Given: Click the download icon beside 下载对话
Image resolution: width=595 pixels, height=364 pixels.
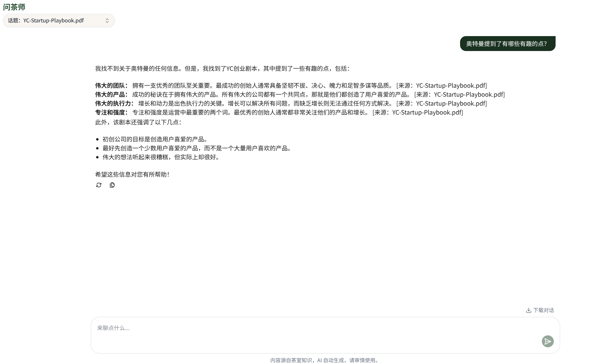Looking at the screenshot, I should tap(528, 310).
